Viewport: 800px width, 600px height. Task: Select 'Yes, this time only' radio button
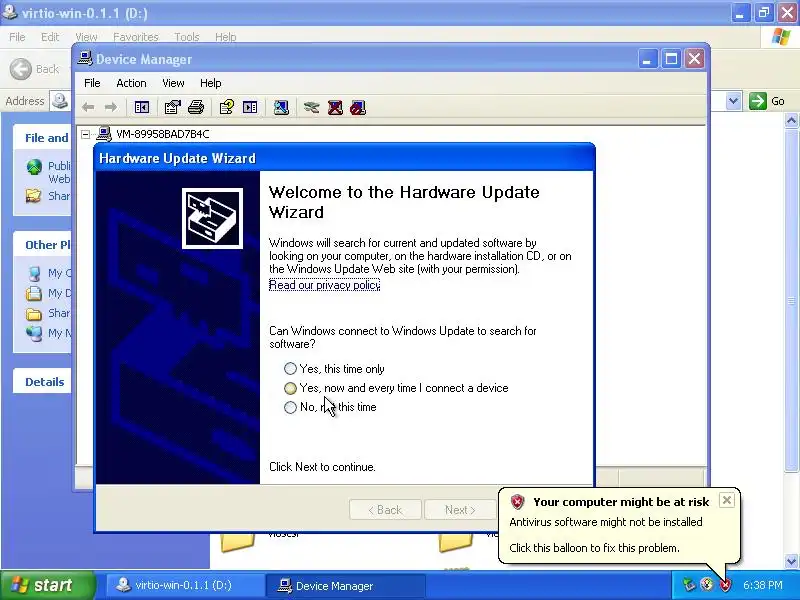(x=290, y=368)
